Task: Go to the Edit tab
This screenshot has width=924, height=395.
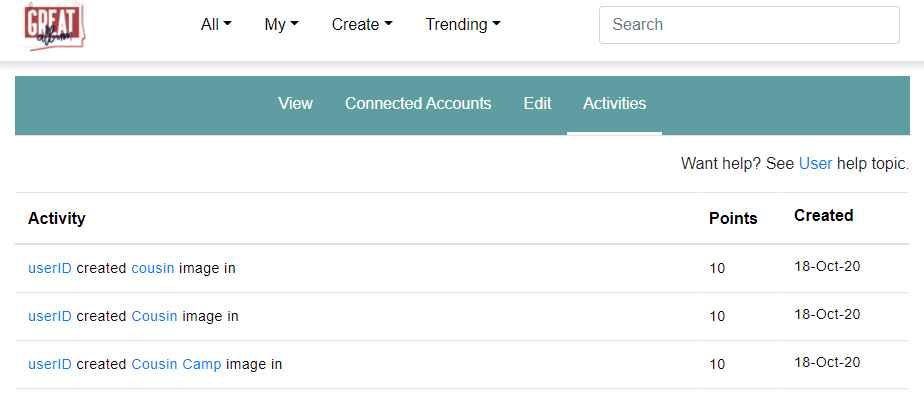Action: click(537, 104)
